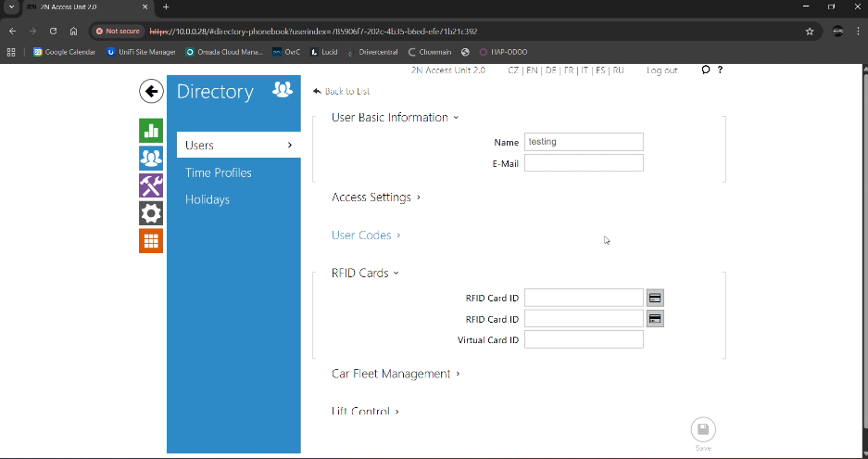
Task: Open the green Status chart icon
Action: click(x=151, y=130)
